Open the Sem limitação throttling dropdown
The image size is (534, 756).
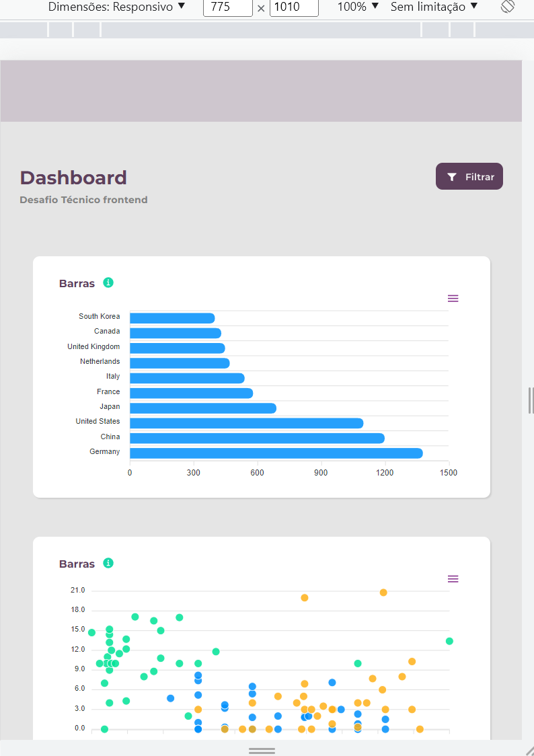point(434,7)
